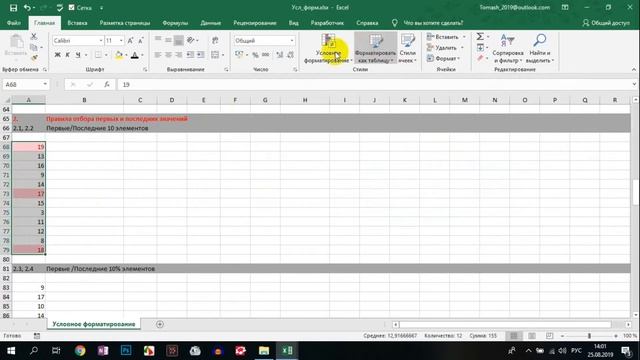Click Формат button in Ячейки group
This screenshot has width=640, height=360.
(x=443, y=58)
